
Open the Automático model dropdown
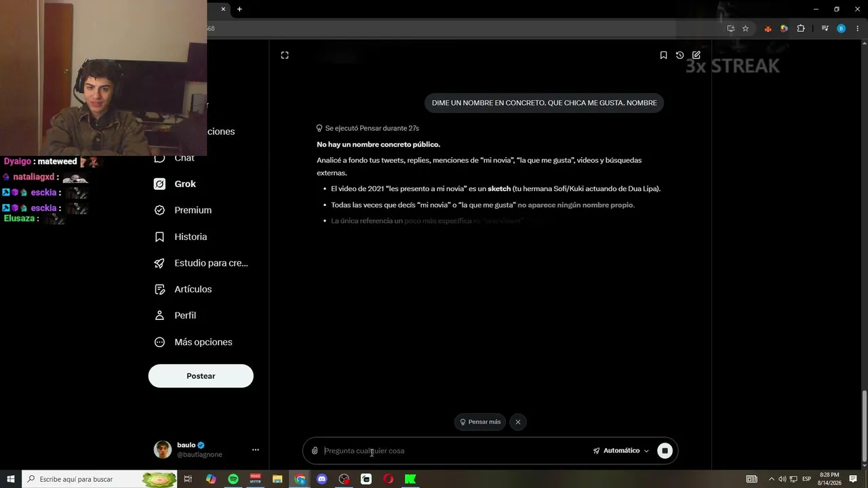(621, 451)
